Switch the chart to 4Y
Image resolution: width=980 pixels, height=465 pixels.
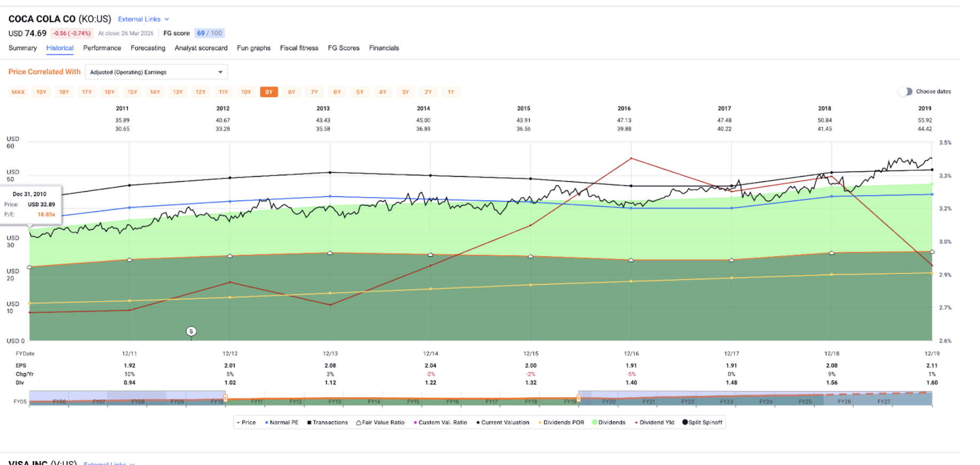tap(383, 92)
